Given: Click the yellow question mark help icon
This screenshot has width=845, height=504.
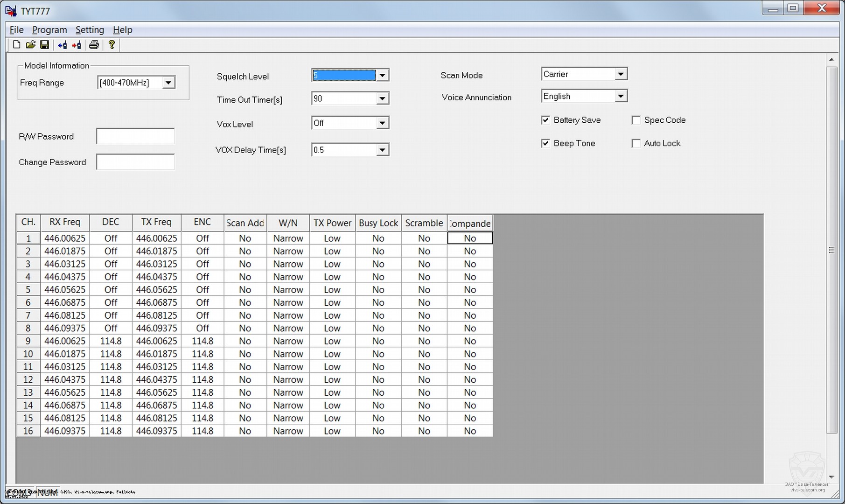Looking at the screenshot, I should pos(112,45).
